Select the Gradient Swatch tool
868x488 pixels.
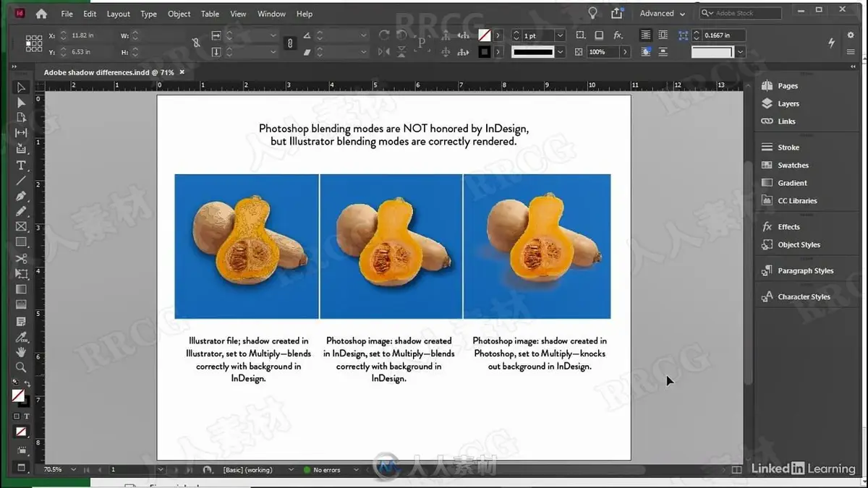(21, 289)
